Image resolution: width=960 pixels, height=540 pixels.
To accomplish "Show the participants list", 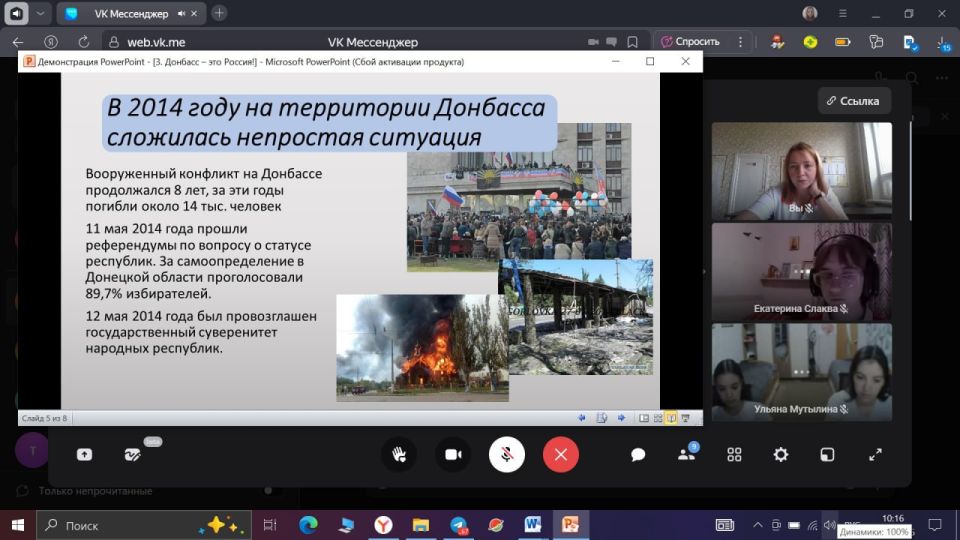I will tap(686, 454).
